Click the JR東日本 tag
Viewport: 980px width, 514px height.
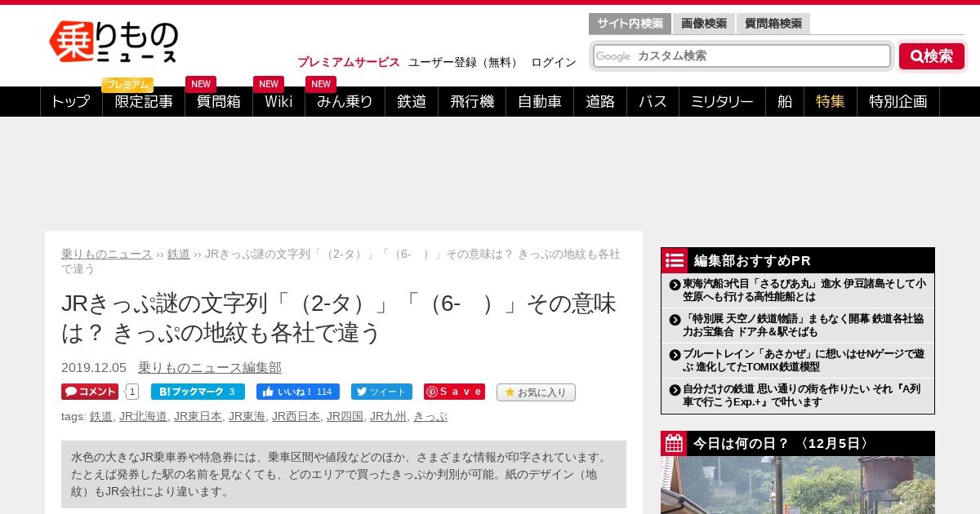coord(198,416)
